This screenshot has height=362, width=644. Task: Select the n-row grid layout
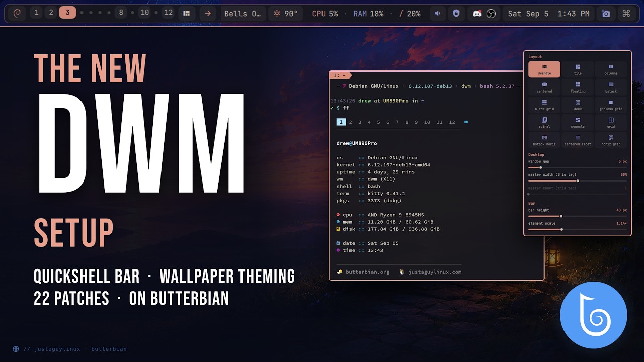(x=544, y=105)
